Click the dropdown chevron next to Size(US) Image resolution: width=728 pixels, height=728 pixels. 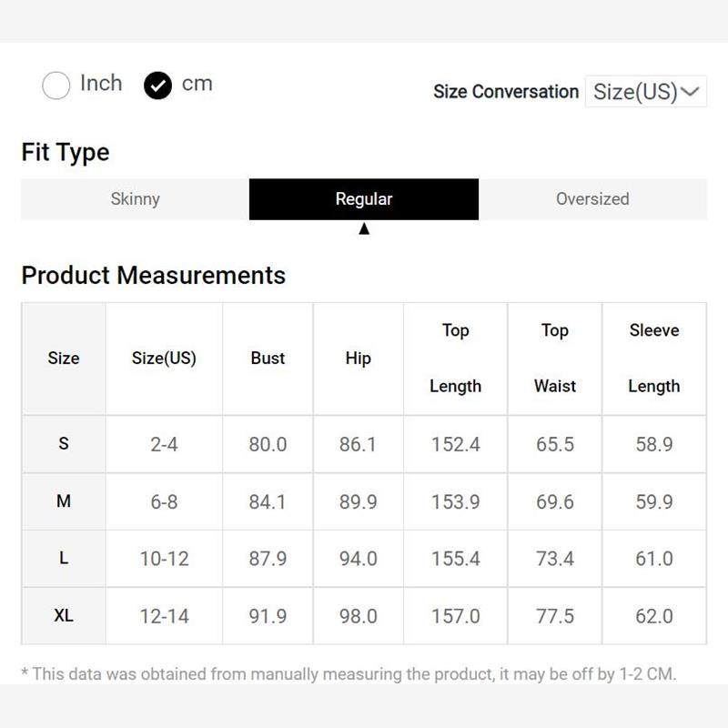691,92
